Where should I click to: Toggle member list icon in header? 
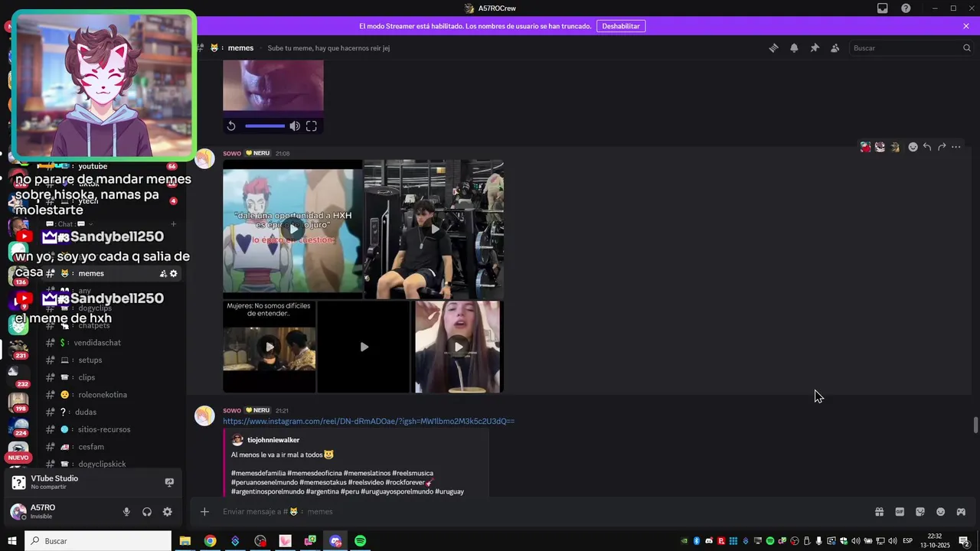(835, 47)
